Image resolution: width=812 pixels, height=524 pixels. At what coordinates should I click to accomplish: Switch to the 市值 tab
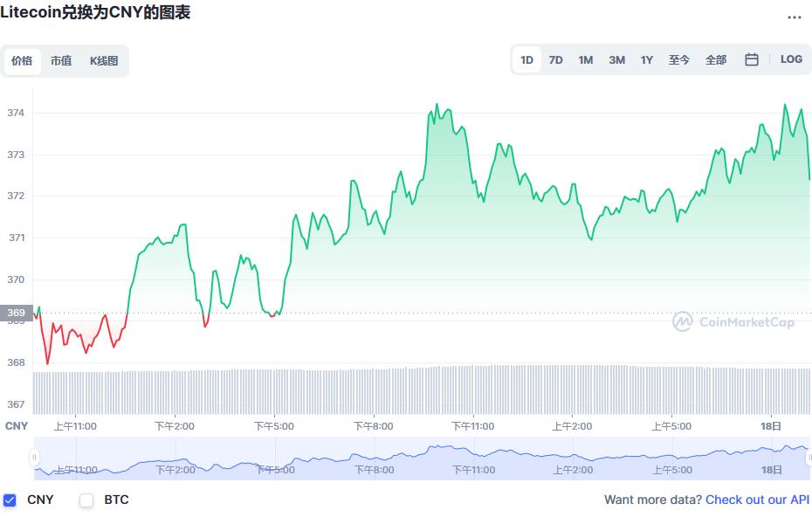click(x=62, y=61)
